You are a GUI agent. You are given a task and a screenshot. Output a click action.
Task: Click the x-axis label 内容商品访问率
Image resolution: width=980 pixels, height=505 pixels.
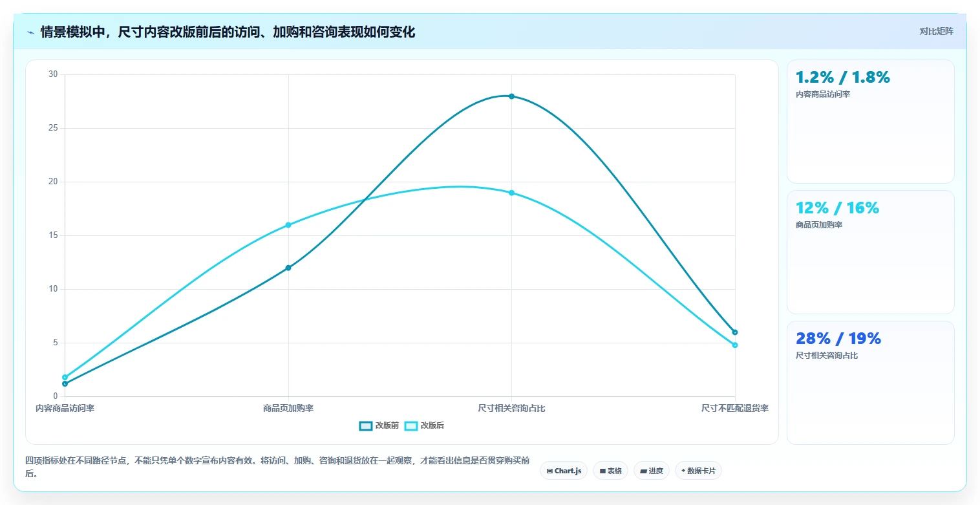point(65,408)
